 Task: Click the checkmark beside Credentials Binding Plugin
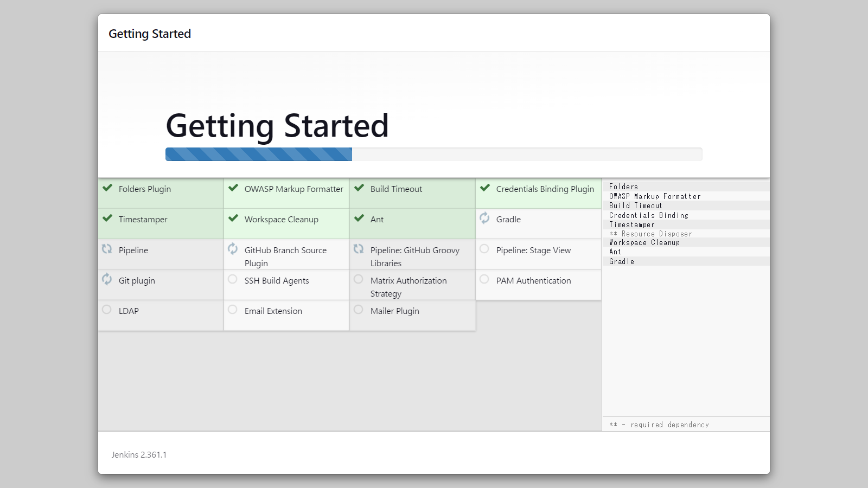485,188
